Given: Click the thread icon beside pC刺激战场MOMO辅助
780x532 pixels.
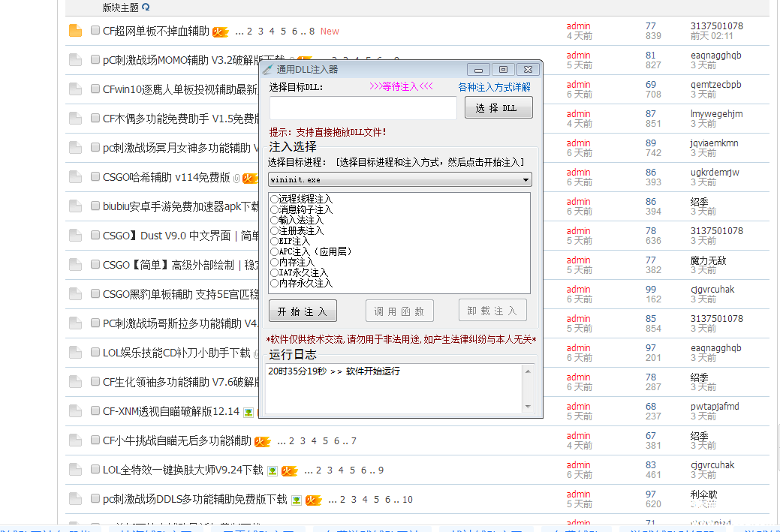Looking at the screenshot, I should [x=76, y=60].
